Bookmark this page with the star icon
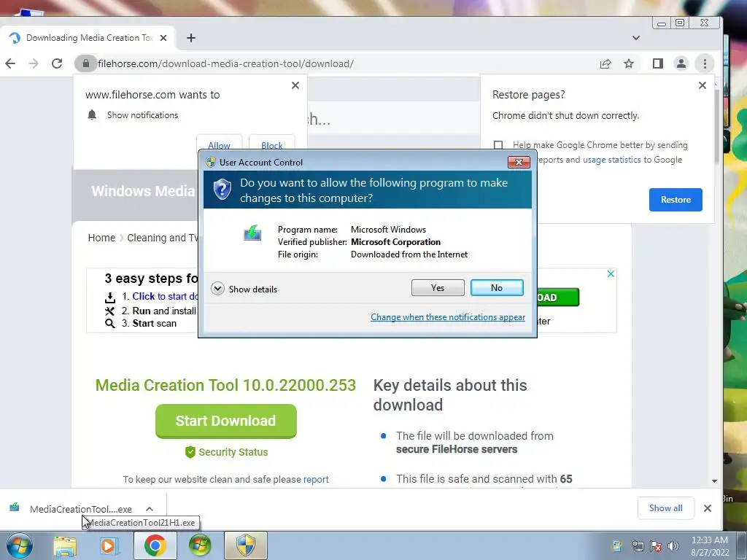747x560 pixels. click(629, 63)
